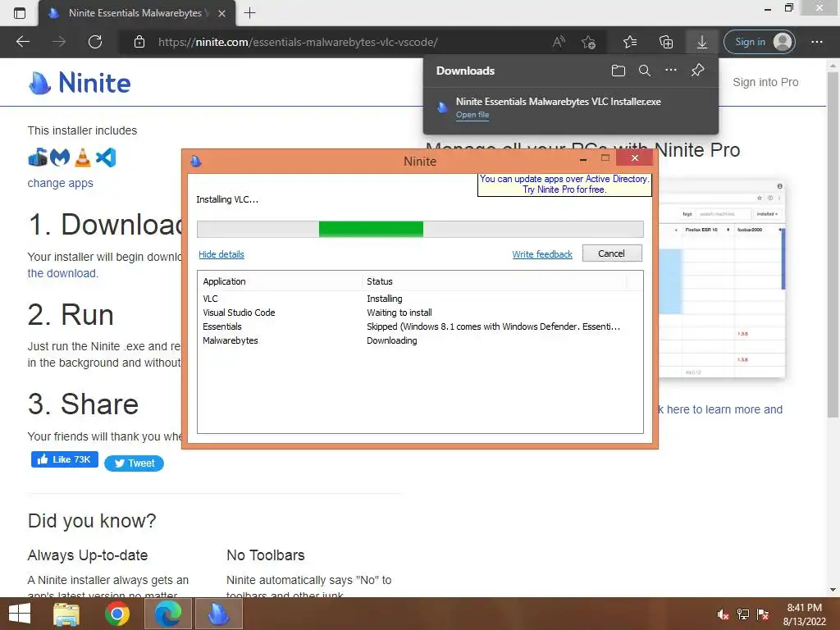Open the Collections icon
Image resolution: width=840 pixels, height=630 pixels.
coord(666,42)
